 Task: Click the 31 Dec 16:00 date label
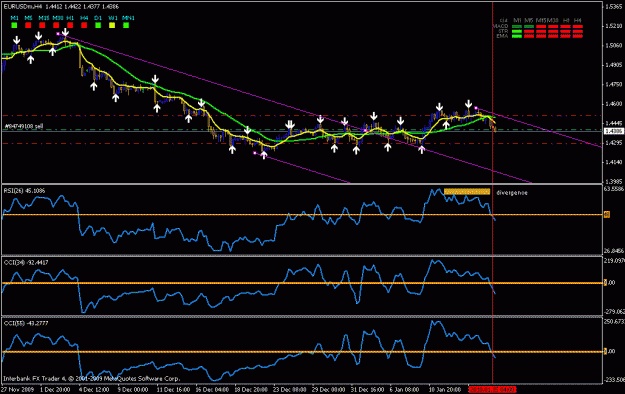[368, 389]
